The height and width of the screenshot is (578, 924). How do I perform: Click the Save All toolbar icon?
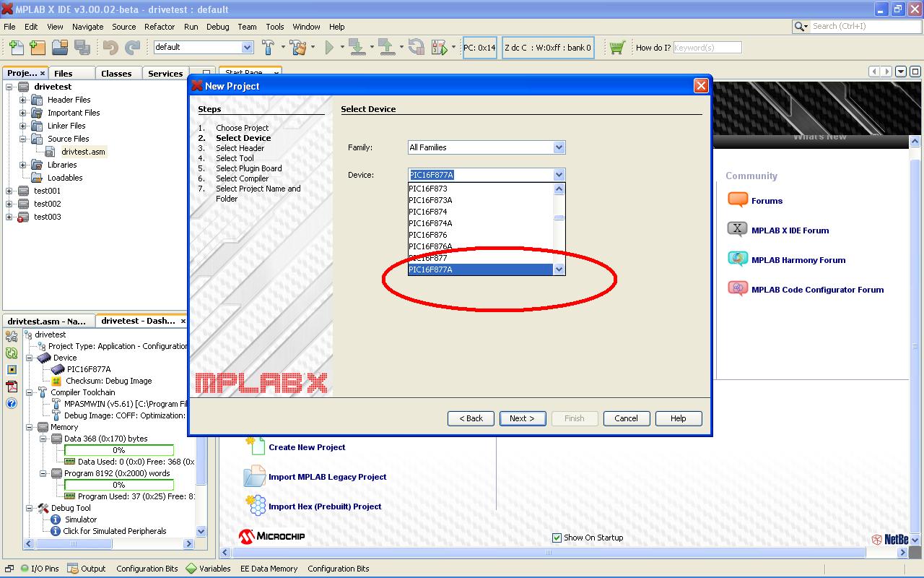[x=82, y=48]
